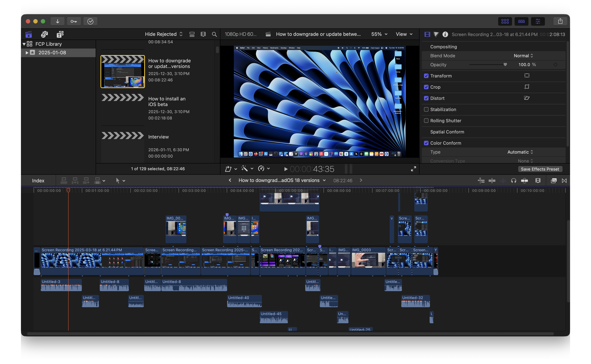Image resolution: width=591 pixels, height=364 pixels.
Task: Enable the Stabilization checkbox
Action: [x=426, y=109]
